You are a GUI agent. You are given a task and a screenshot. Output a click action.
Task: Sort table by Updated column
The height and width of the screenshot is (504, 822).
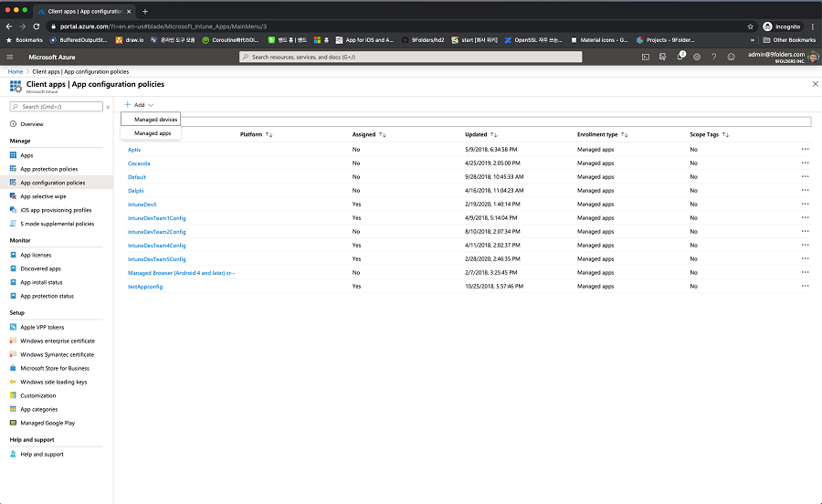(481, 134)
